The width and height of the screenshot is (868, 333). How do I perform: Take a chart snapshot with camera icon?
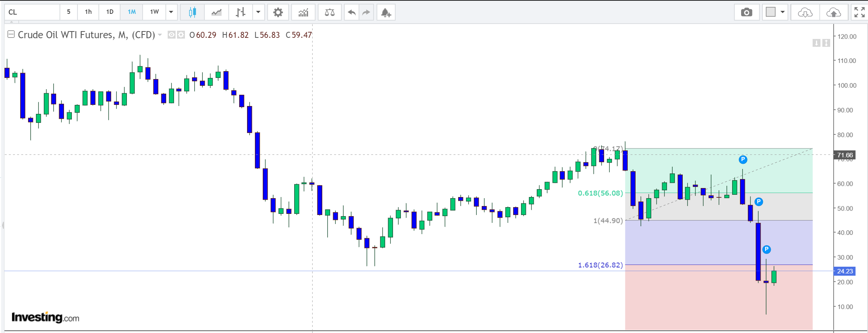pos(746,12)
